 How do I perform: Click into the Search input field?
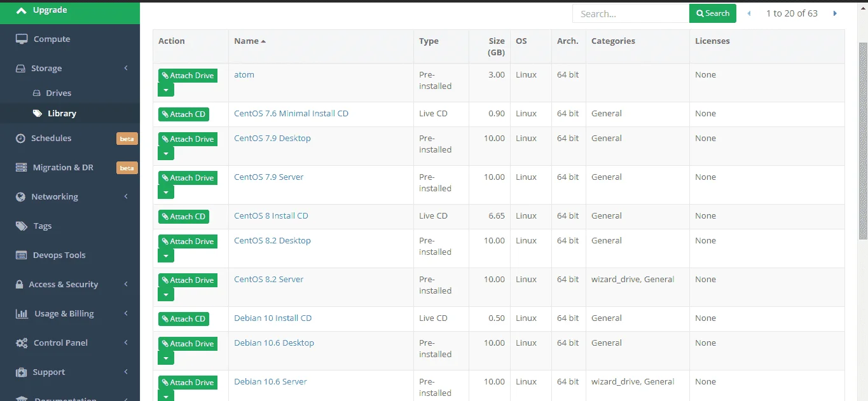pos(631,13)
